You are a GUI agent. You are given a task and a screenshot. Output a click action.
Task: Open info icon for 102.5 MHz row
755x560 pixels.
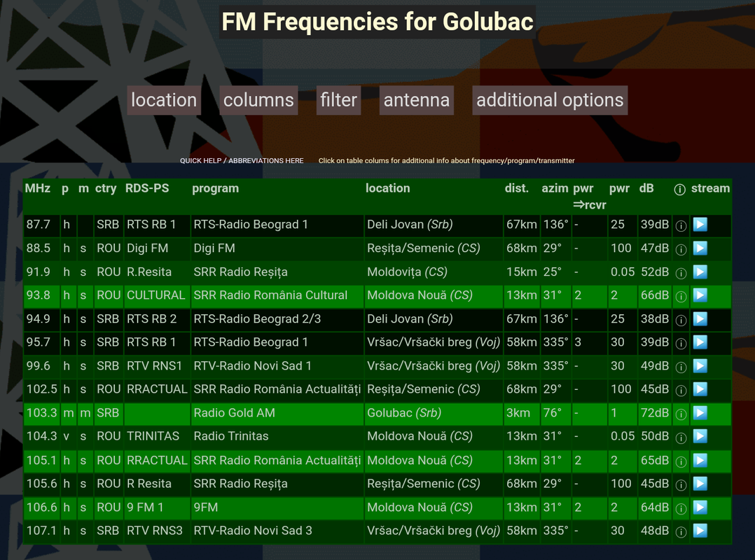(x=681, y=390)
